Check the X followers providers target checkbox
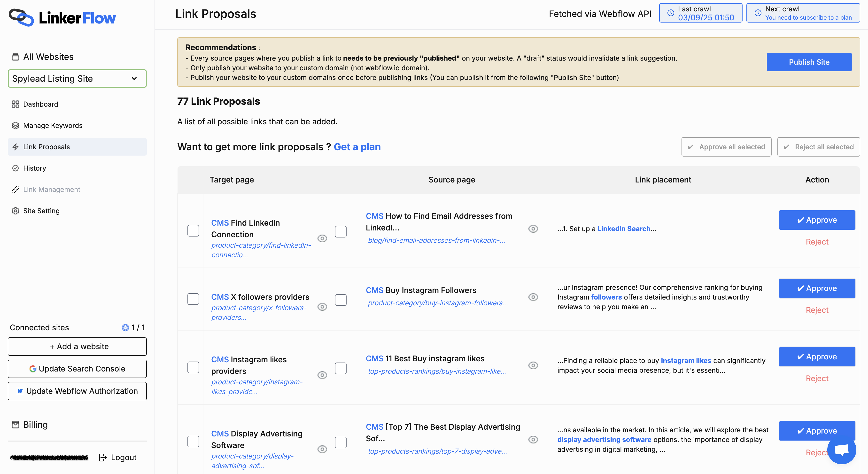This screenshot has width=868, height=474. [x=193, y=299]
